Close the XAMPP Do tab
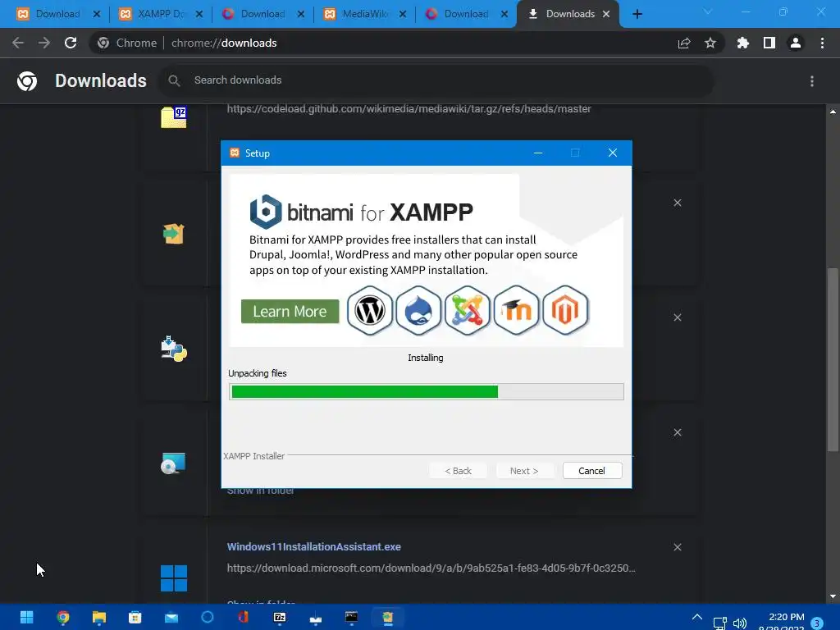840x630 pixels. (199, 15)
